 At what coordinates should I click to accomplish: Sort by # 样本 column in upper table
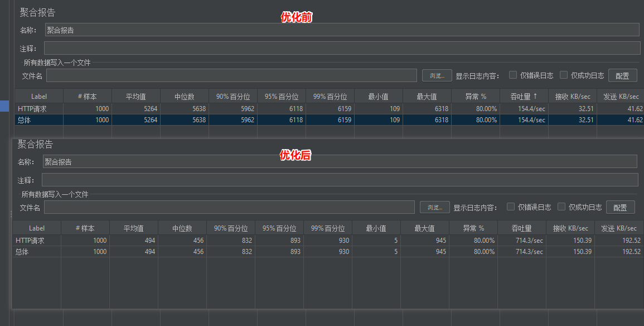tap(87, 96)
